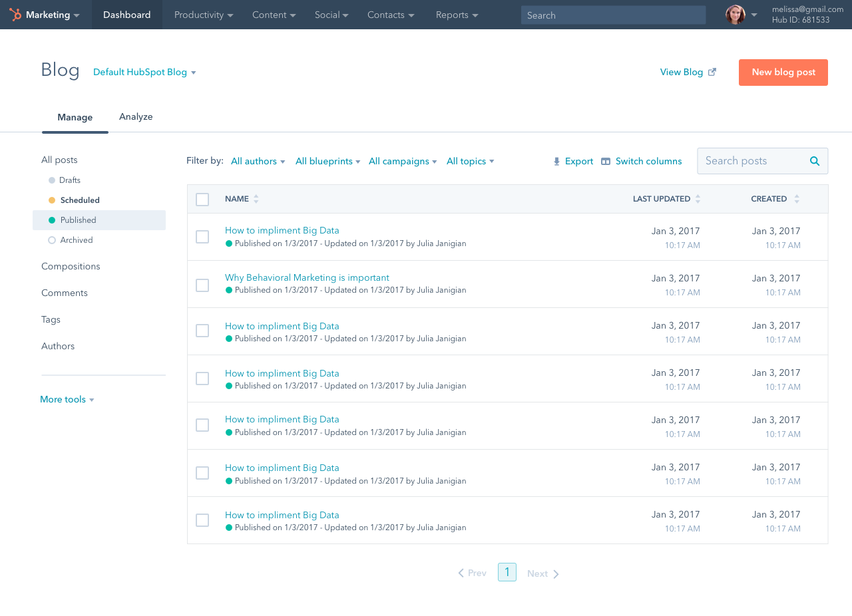This screenshot has width=852, height=616.
Task: Switch to the Analyze tab
Action: tap(136, 117)
